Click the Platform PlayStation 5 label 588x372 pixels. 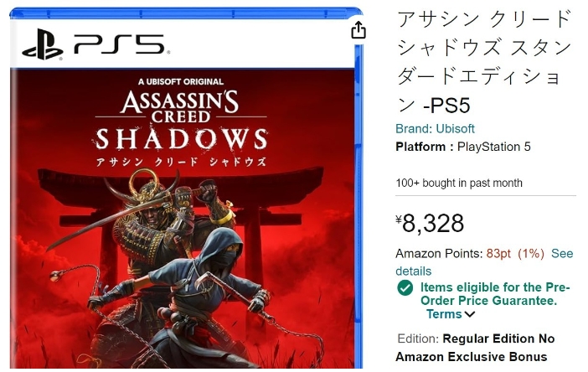click(463, 147)
